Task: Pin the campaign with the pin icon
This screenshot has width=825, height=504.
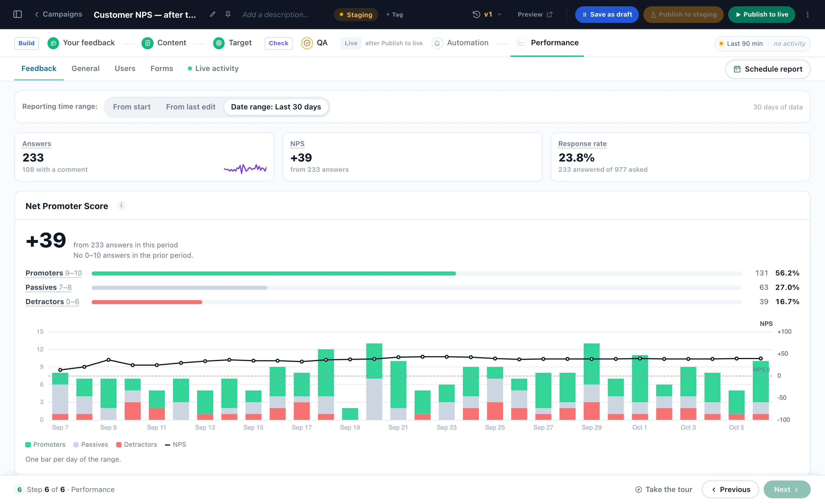Action: pos(228,14)
